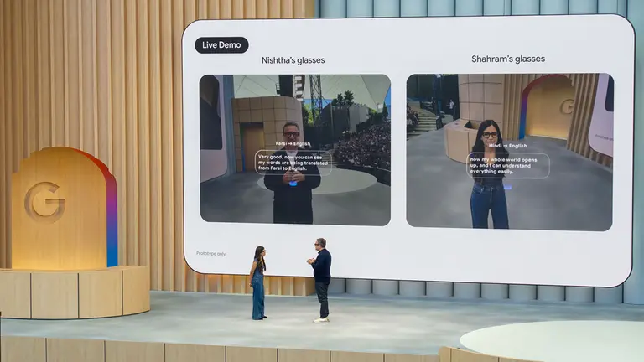The width and height of the screenshot is (644, 362).
Task: Click the Farsi → English language label
Action: click(x=293, y=143)
